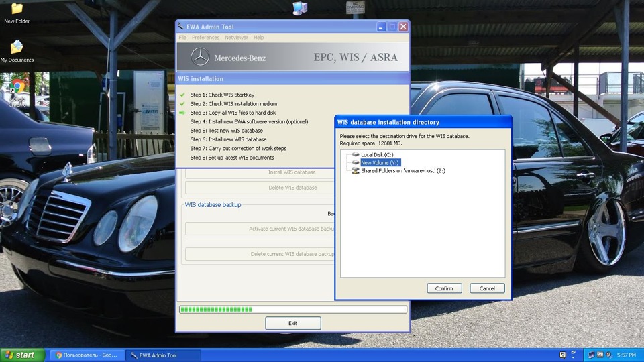The image size is (644, 362).
Task: Cancel the installation directory dialog
Action: pyautogui.click(x=487, y=288)
